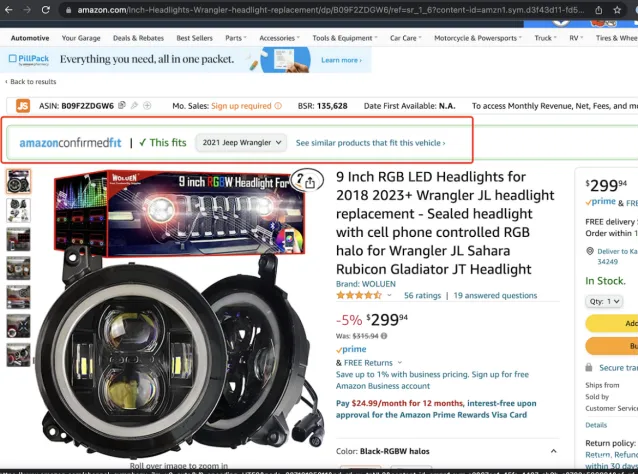Open Deals & Rebates

pyautogui.click(x=139, y=38)
